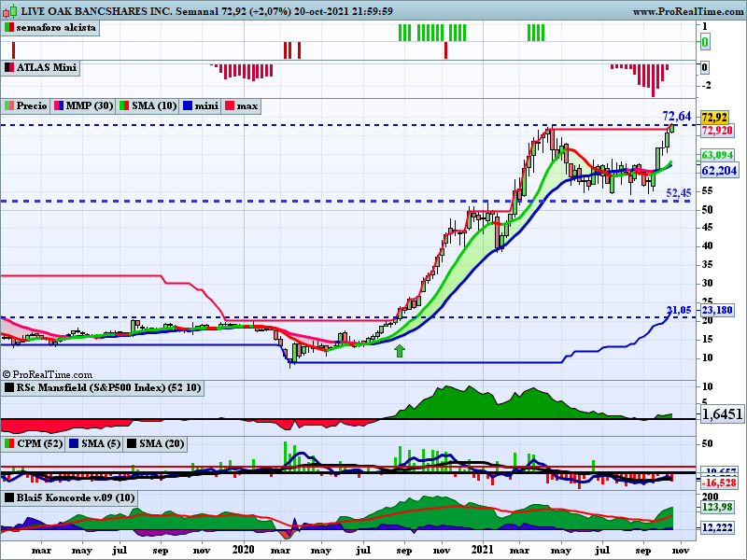Click the SMA (10) price legend color swatch
The image size is (747, 560).
point(124,105)
